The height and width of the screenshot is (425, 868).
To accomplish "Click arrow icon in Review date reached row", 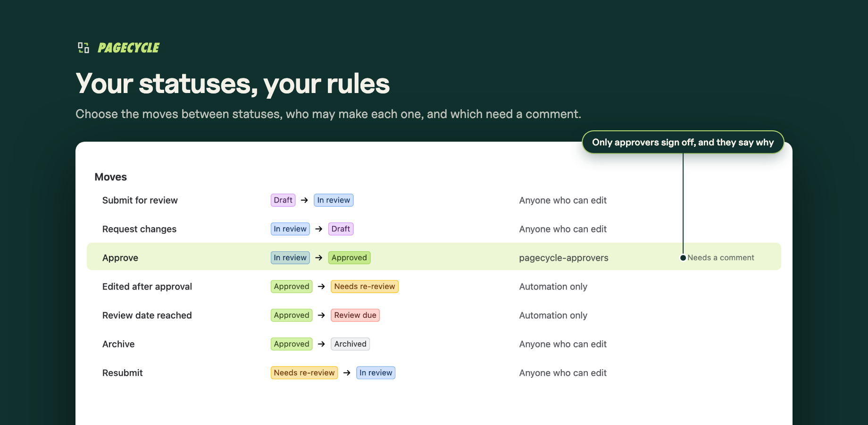I will (321, 315).
